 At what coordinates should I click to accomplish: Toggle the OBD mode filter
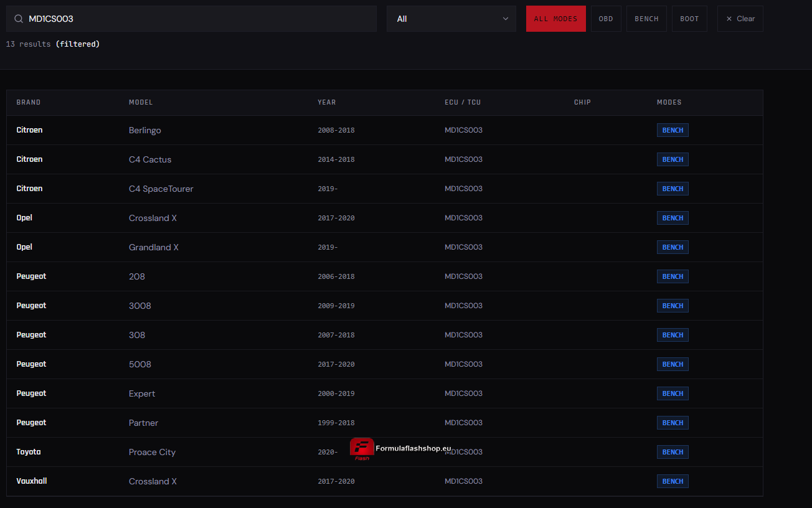pyautogui.click(x=606, y=19)
